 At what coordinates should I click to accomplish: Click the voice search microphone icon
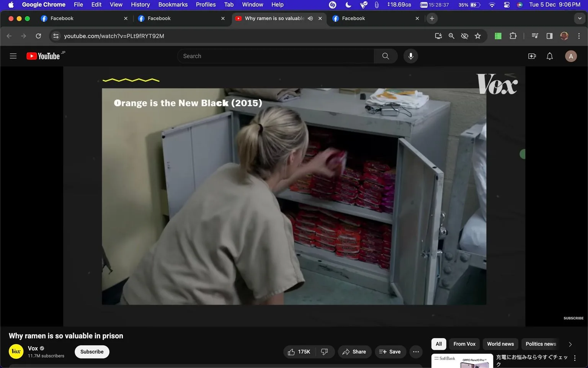(x=410, y=56)
